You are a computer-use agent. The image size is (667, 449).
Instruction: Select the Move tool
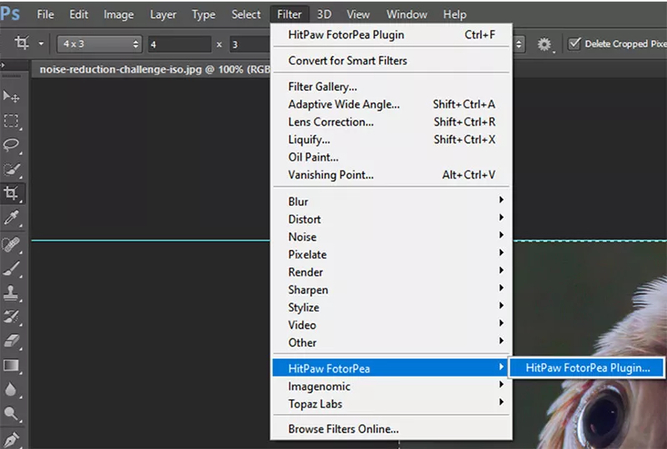tap(12, 96)
